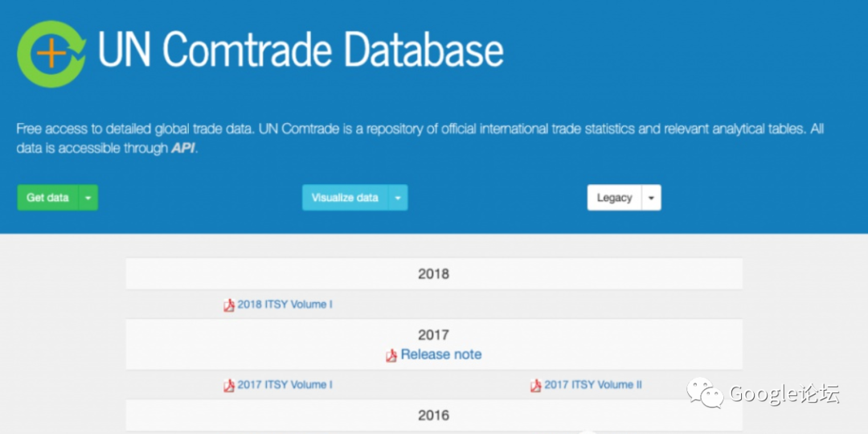Click the UN Comtrade Database title text

click(x=301, y=50)
